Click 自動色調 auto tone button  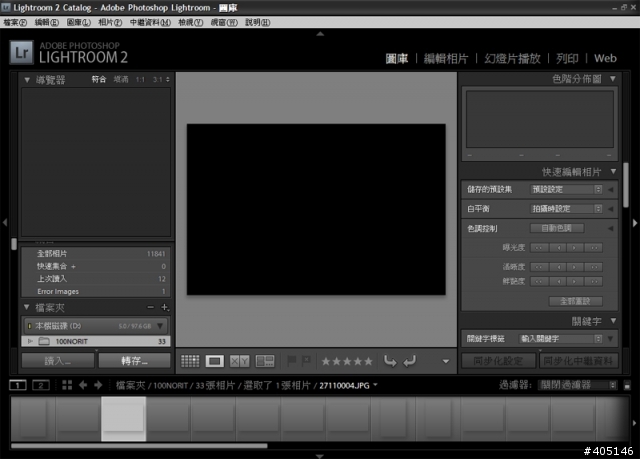557,228
